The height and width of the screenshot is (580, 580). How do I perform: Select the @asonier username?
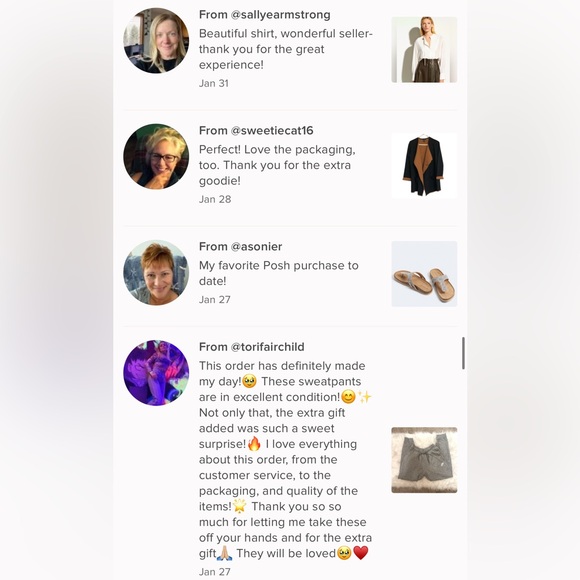(x=256, y=247)
